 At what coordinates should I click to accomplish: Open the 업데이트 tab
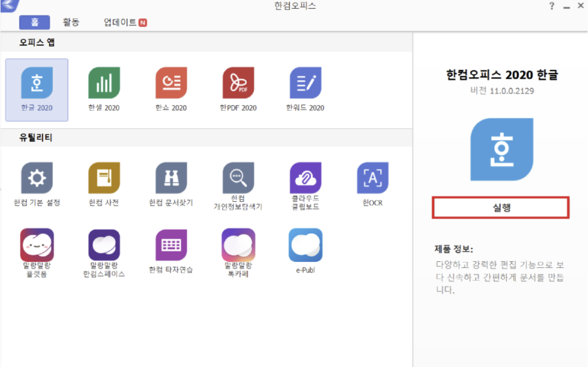click(125, 22)
